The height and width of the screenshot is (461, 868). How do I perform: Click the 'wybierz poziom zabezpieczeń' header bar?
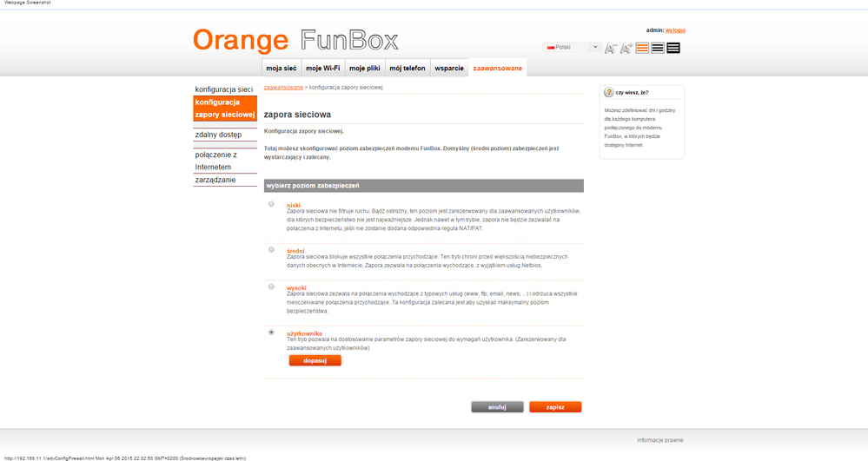point(423,186)
